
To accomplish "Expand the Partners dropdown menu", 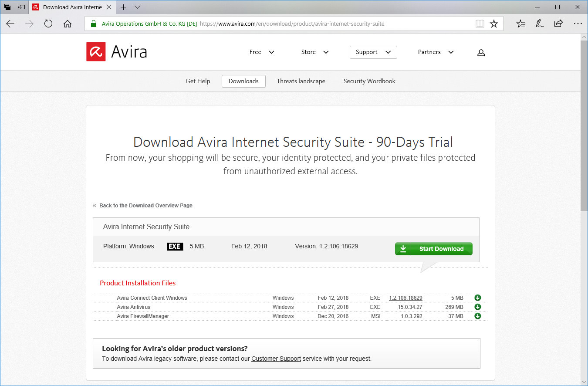I will (x=436, y=52).
